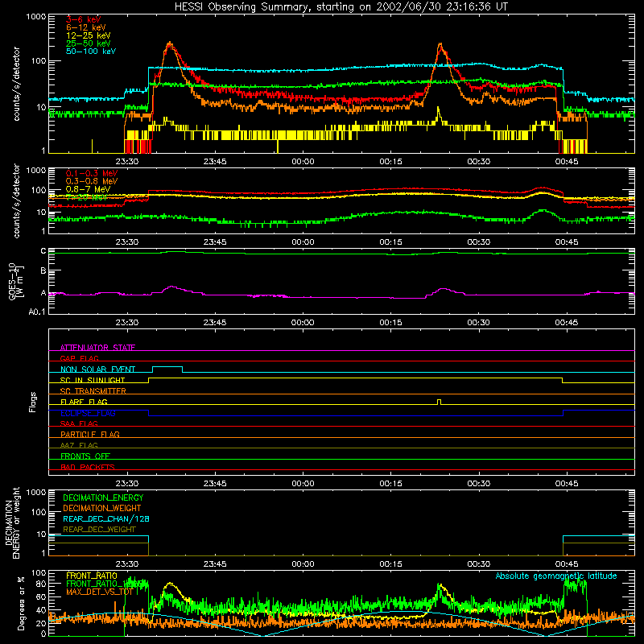Select the ATTENUATOR_STATE flag label
Viewport: 644px width, 644px height.
(x=97, y=348)
